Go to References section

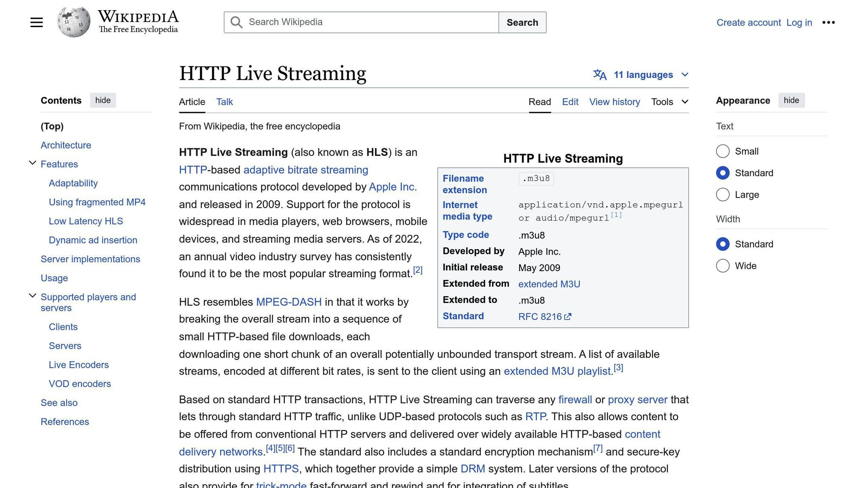[65, 422]
